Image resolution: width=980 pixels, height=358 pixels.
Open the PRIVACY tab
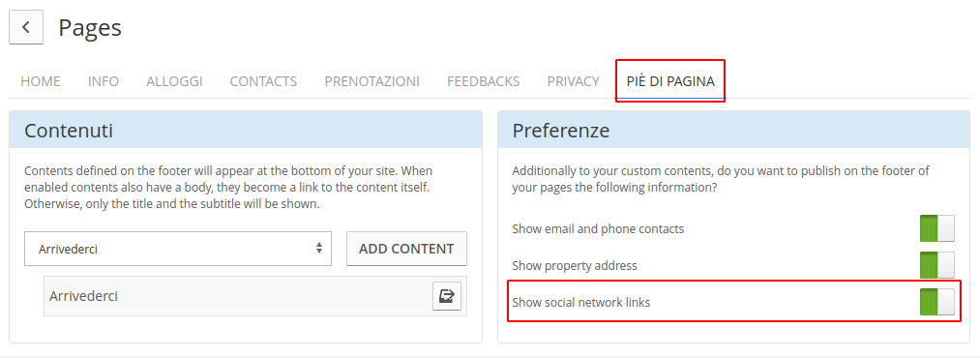click(x=573, y=81)
